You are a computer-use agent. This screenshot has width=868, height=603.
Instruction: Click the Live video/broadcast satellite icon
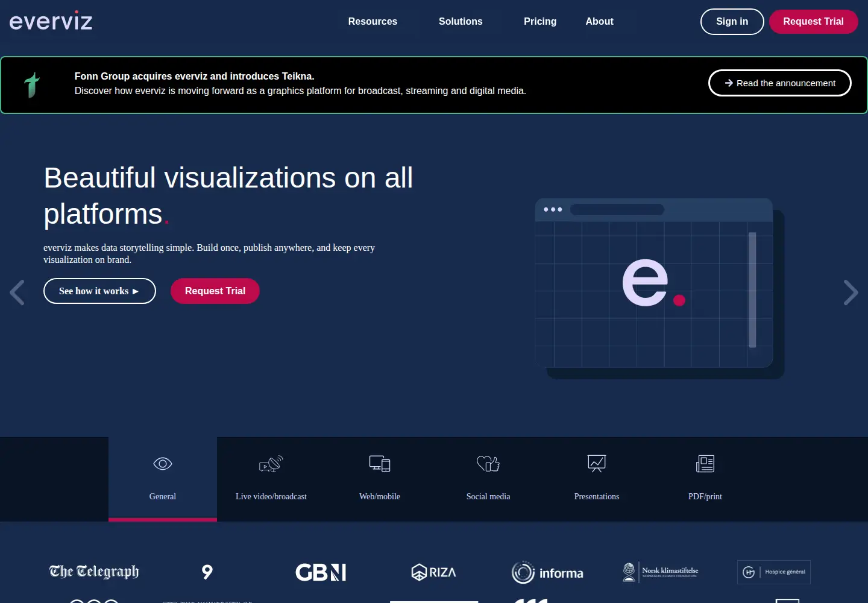(271, 464)
